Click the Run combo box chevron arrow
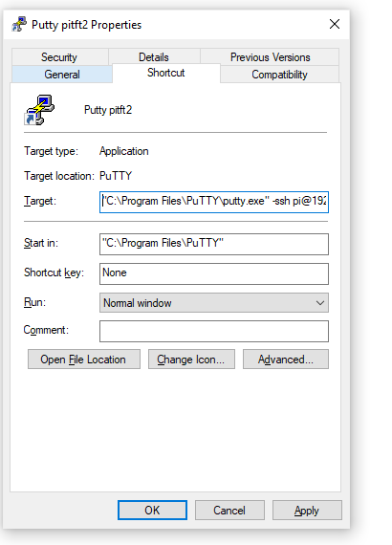The width and height of the screenshot is (392, 545). coord(320,303)
